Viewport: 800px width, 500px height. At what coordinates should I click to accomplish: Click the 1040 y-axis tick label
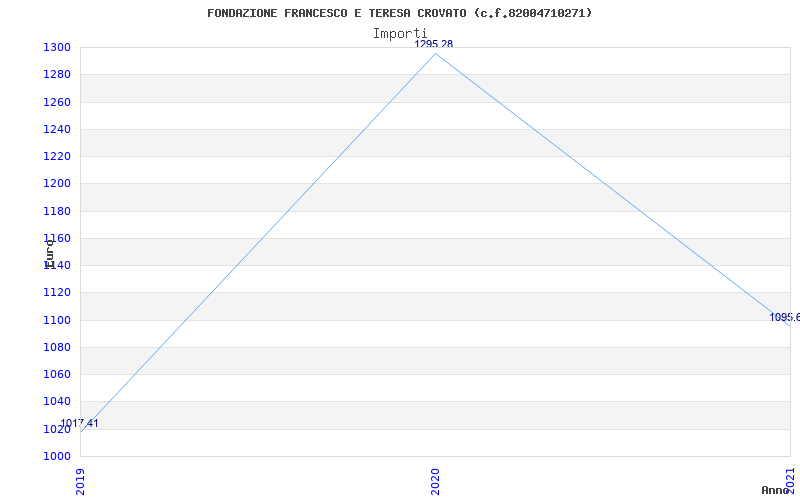(x=57, y=402)
